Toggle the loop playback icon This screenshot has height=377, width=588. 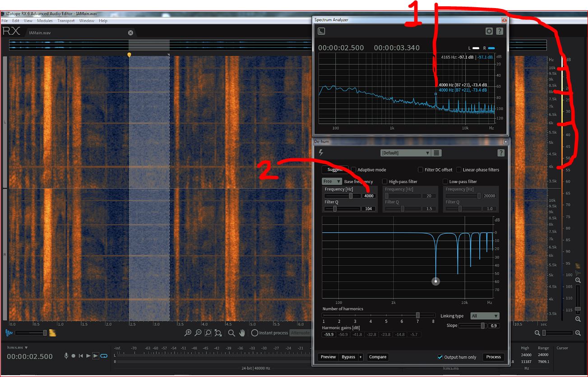tap(104, 356)
